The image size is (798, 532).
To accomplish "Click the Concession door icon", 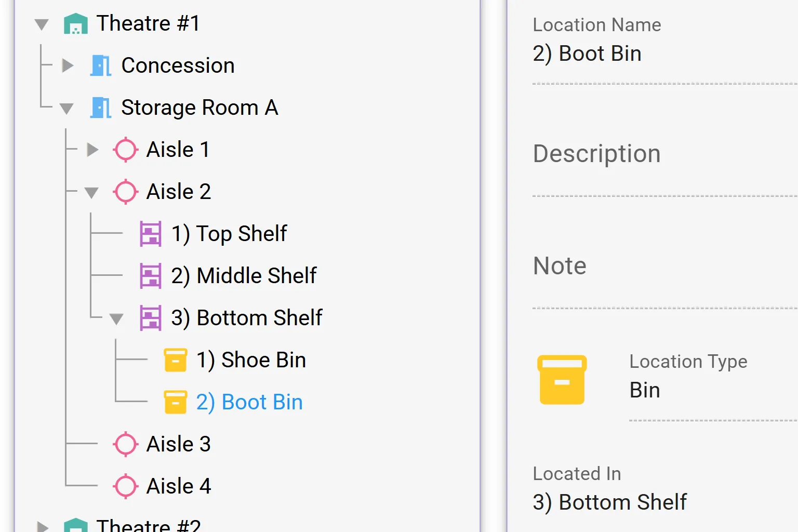I will [100, 65].
